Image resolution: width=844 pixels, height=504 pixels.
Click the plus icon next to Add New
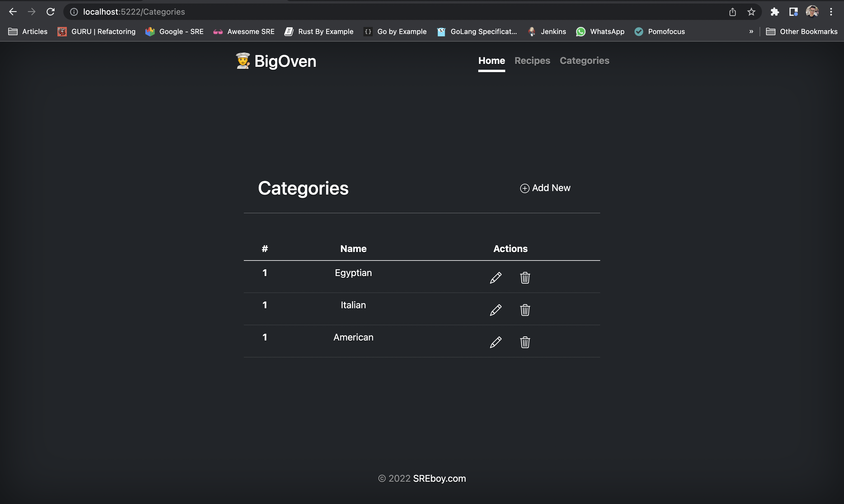(524, 188)
